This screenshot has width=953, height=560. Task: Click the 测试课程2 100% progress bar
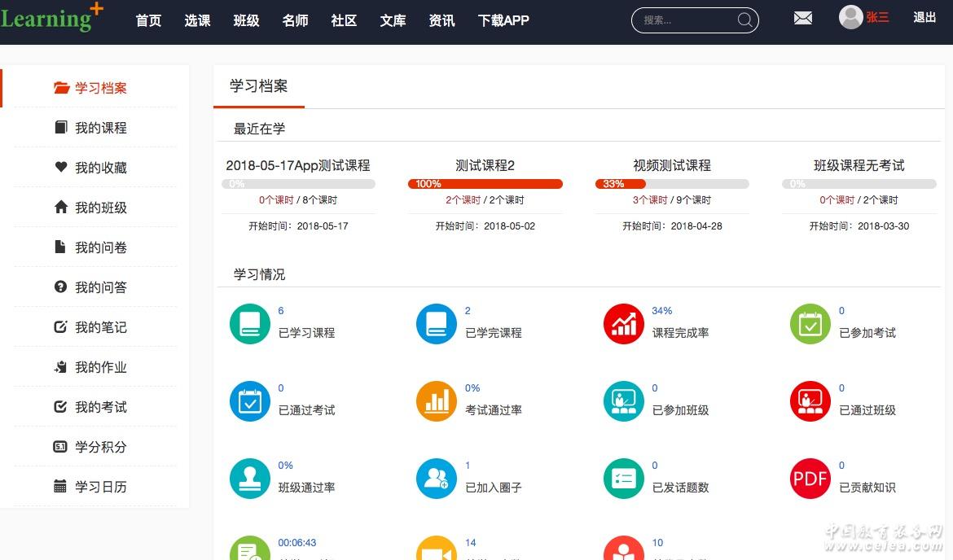click(x=485, y=184)
